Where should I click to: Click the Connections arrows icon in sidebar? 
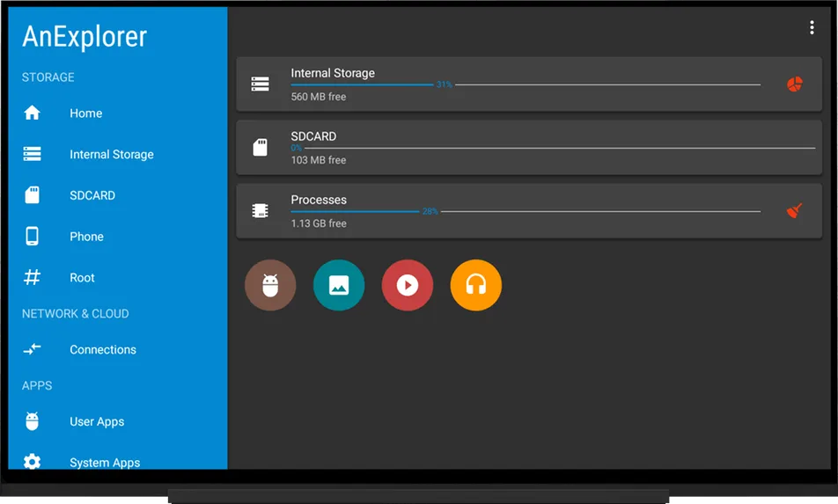(x=32, y=349)
